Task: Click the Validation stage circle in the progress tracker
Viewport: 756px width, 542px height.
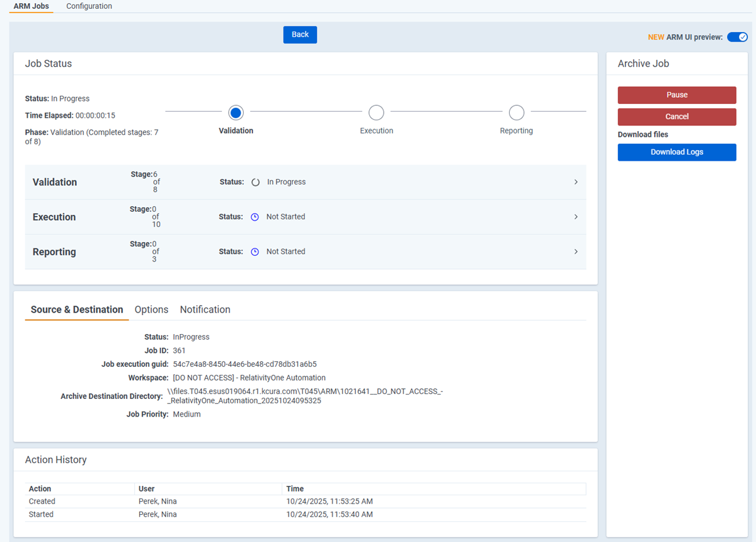Action: (x=236, y=112)
